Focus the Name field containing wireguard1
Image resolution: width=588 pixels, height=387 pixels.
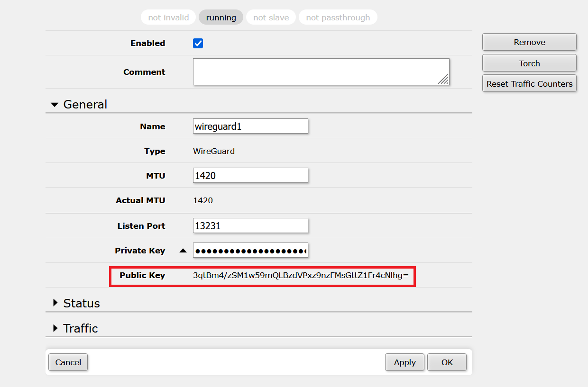tap(250, 126)
